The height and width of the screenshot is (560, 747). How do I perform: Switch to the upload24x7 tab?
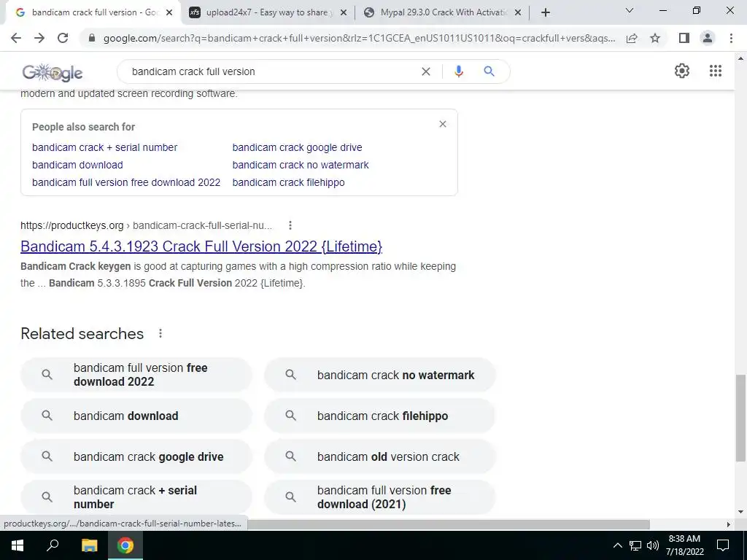(x=268, y=12)
